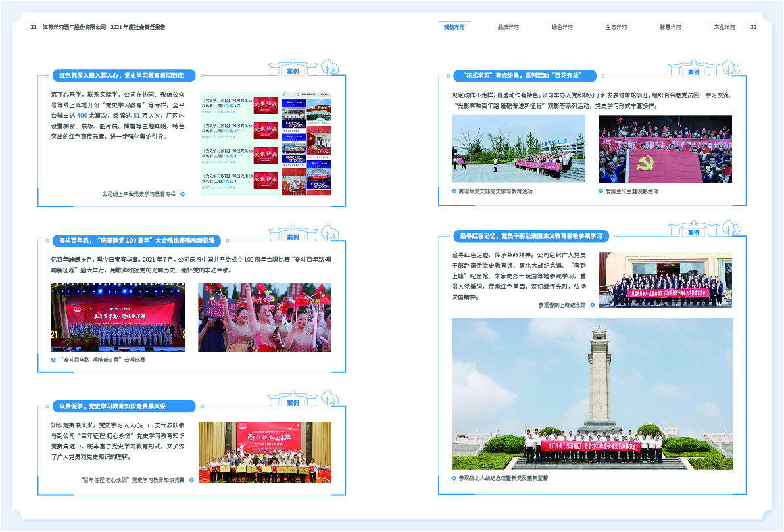Click the arrow icon after 党史学习教育知识竞赛 caption
This screenshot has height=532, width=784.
(x=191, y=480)
